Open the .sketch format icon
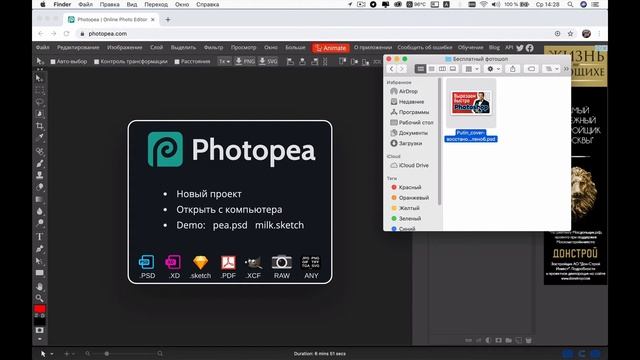The width and height of the screenshot is (640, 360). click(x=200, y=267)
